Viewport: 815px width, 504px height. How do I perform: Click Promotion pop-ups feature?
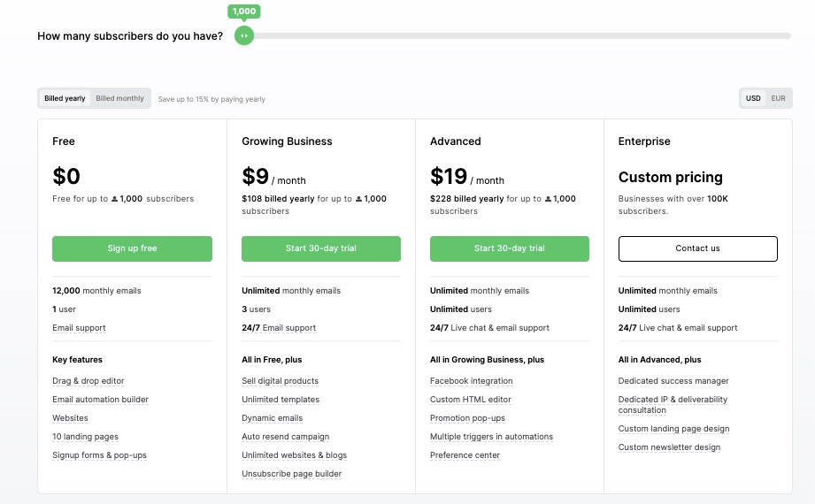point(467,418)
